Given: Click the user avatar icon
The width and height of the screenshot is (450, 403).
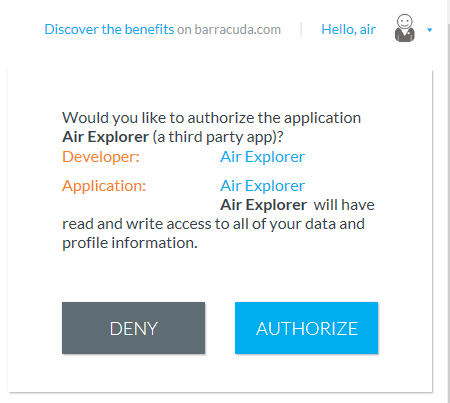Looking at the screenshot, I should [405, 28].
